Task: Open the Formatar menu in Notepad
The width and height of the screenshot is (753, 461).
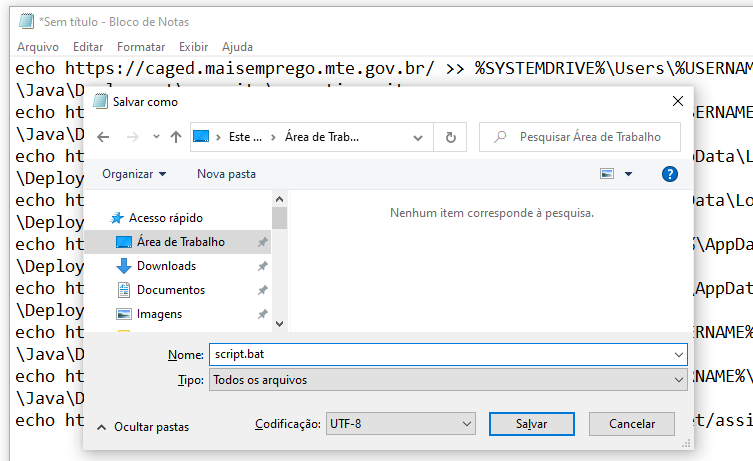Action: [141, 47]
